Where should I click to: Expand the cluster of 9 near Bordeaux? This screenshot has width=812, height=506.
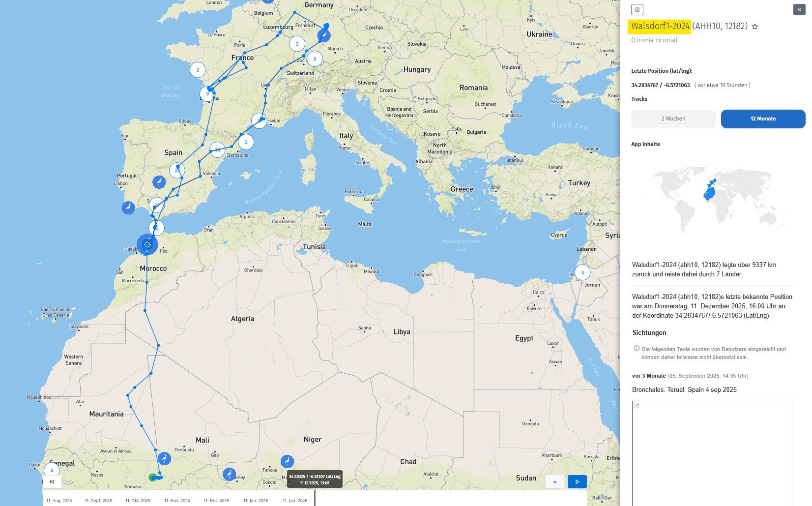(x=207, y=94)
